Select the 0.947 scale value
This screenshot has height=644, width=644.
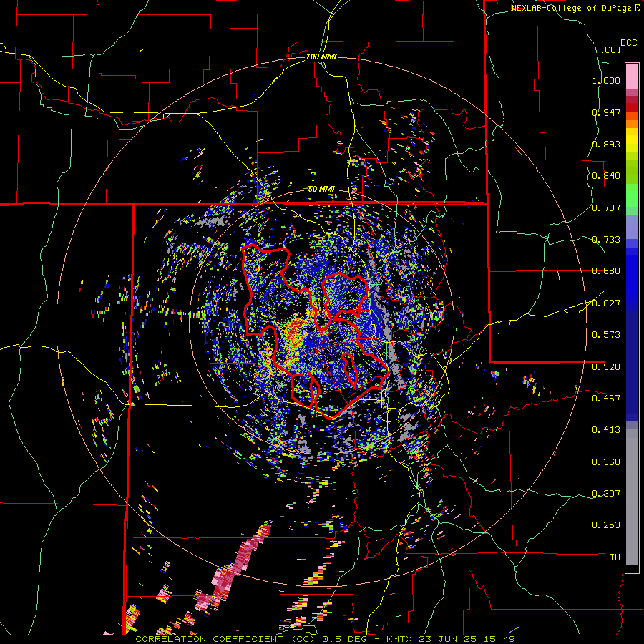click(x=606, y=112)
